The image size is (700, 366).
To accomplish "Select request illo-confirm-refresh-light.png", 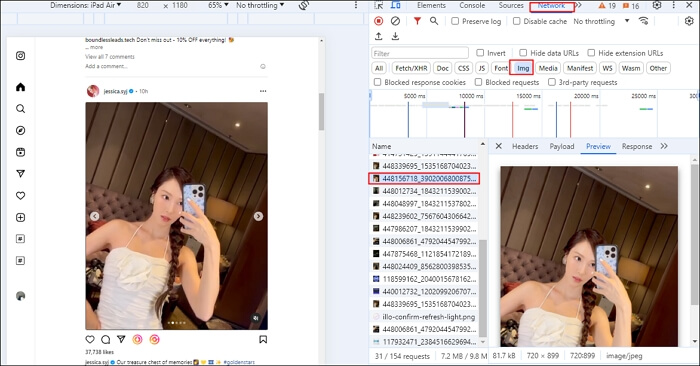I will (x=424, y=316).
